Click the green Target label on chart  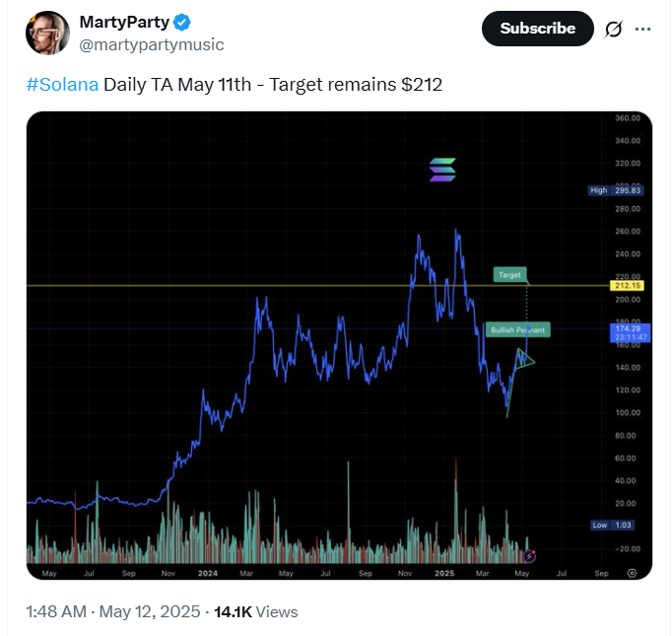(x=509, y=274)
